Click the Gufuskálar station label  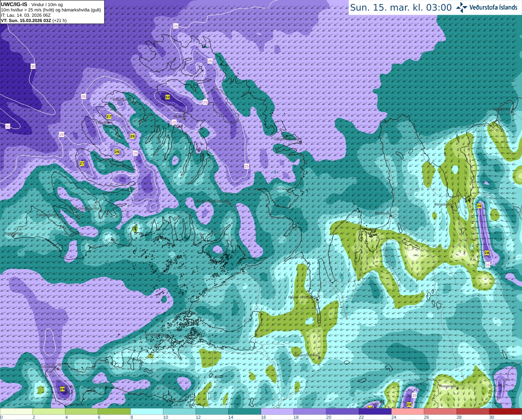[x=48, y=366]
